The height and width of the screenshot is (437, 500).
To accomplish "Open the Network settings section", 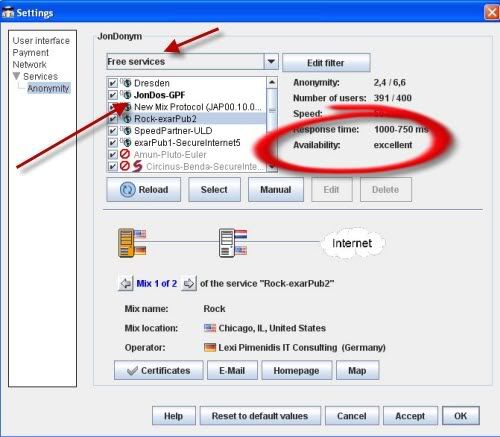I will pyautogui.click(x=29, y=64).
